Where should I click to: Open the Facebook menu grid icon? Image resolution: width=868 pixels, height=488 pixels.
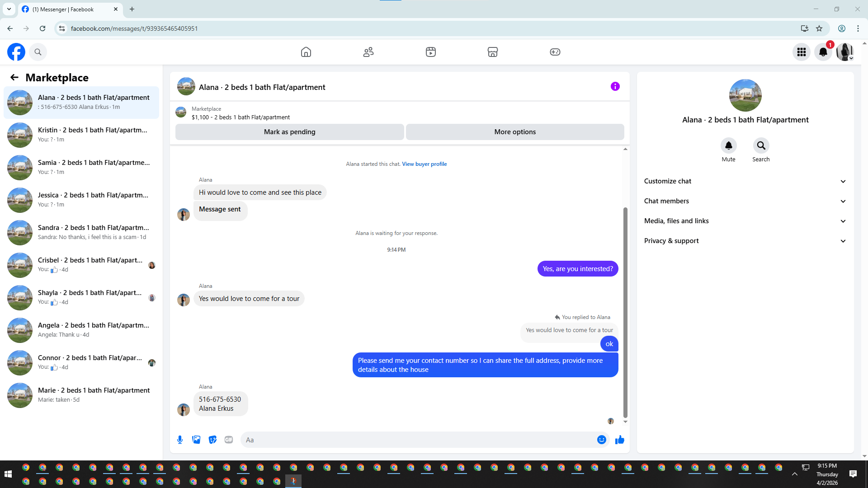(802, 52)
